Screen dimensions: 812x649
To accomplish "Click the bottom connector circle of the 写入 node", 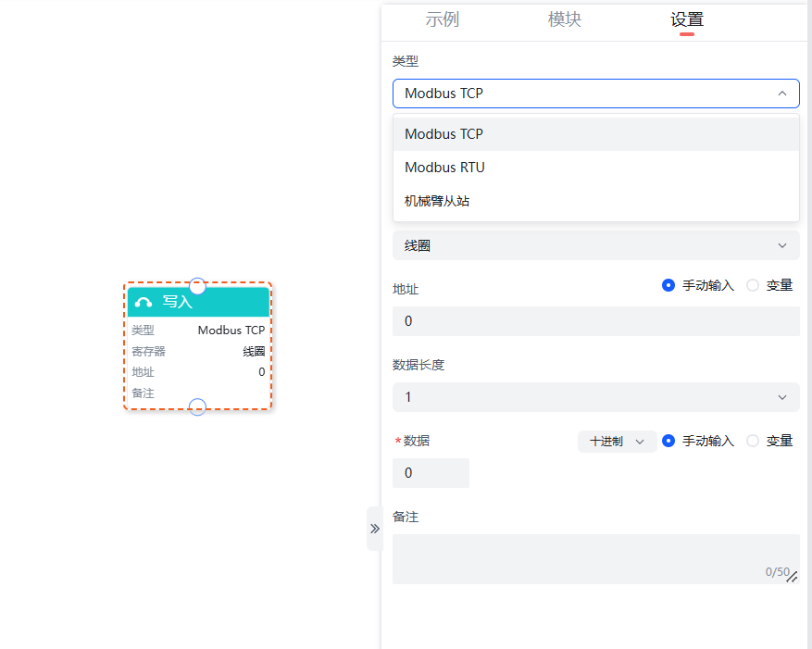I will [197, 406].
